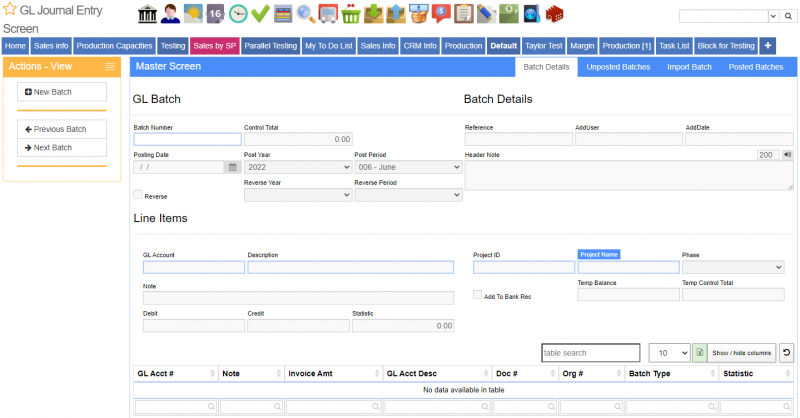Export table using the green Excel icon
The height and width of the screenshot is (418, 800).
click(x=699, y=353)
